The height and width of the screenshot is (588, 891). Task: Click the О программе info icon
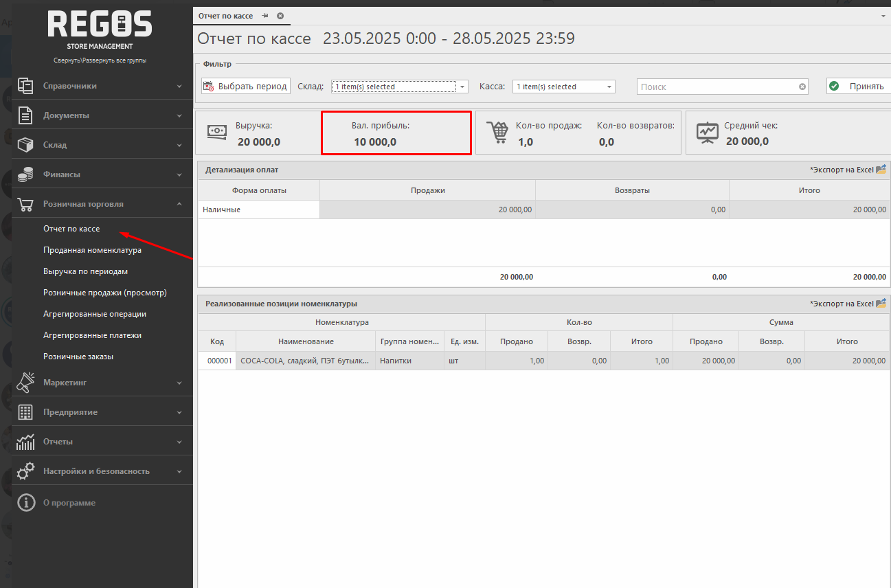pos(26,503)
